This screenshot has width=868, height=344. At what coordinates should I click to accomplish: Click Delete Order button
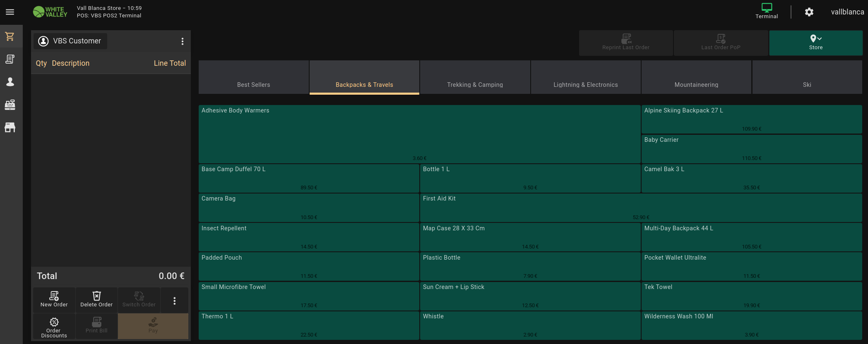coord(96,299)
